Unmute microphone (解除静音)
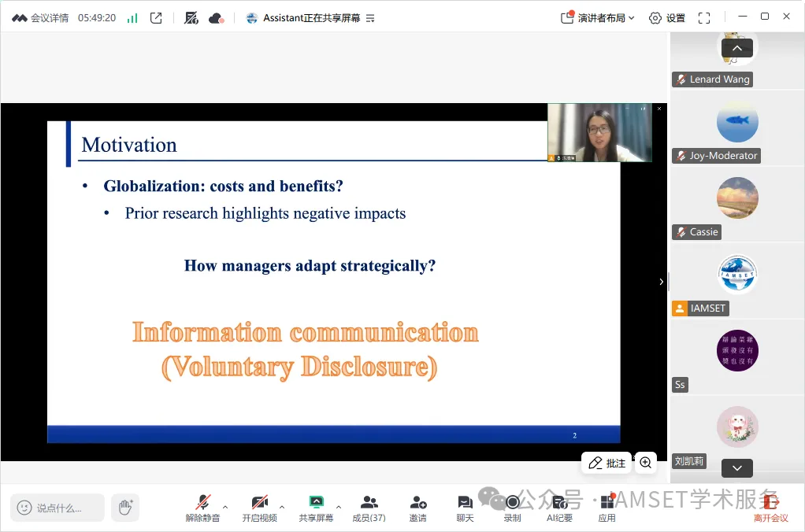 point(202,508)
